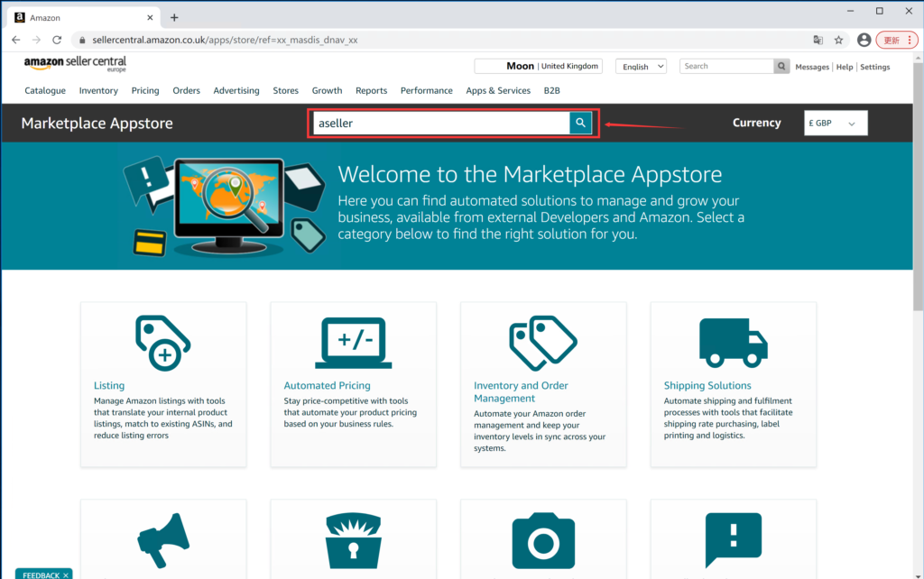Open the Stores menu
Image resolution: width=924 pixels, height=579 pixels.
(x=286, y=91)
